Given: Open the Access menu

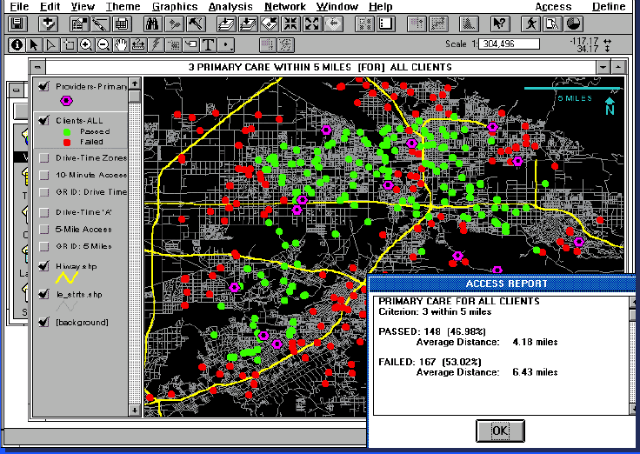Looking at the screenshot, I should 553,7.
